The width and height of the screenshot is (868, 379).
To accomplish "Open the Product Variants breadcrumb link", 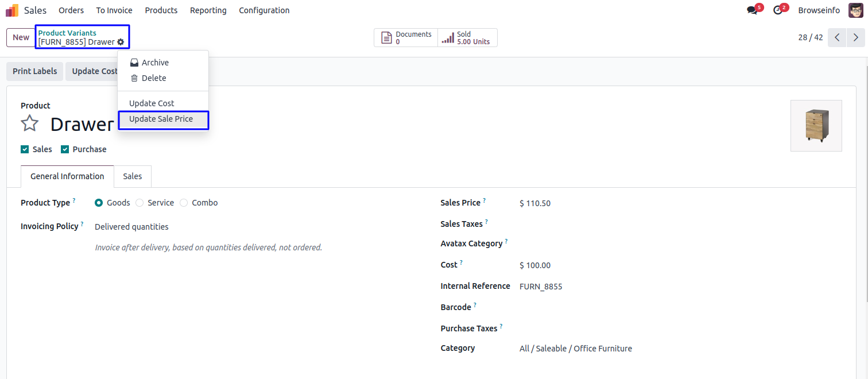I will (67, 33).
